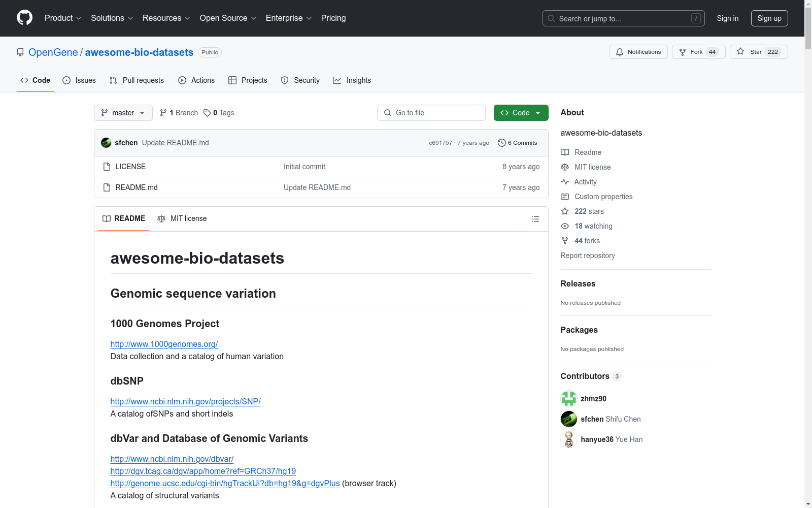Click the Fork count 44 badge
Screen dimensions: 812x508
[712, 52]
